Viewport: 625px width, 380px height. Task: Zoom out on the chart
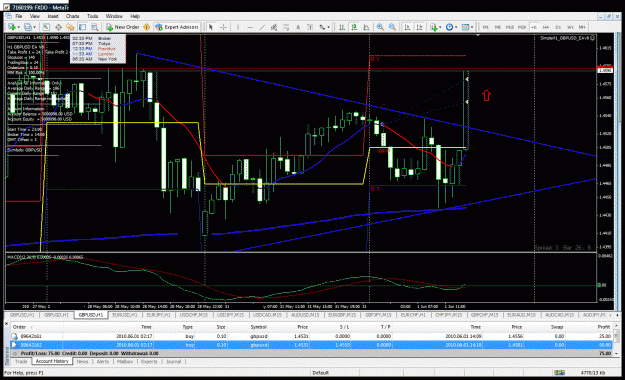(x=392, y=27)
